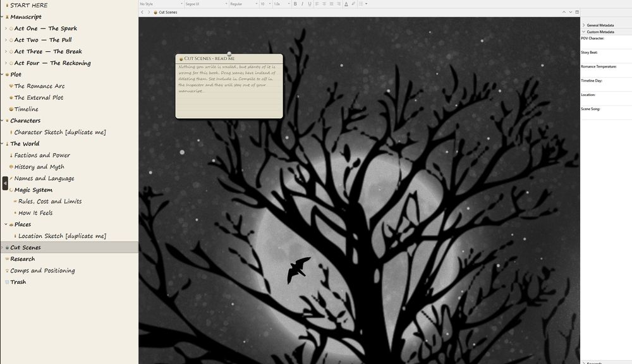Toggle bold formatting in the format bar
This screenshot has width=632, height=364.
click(295, 4)
